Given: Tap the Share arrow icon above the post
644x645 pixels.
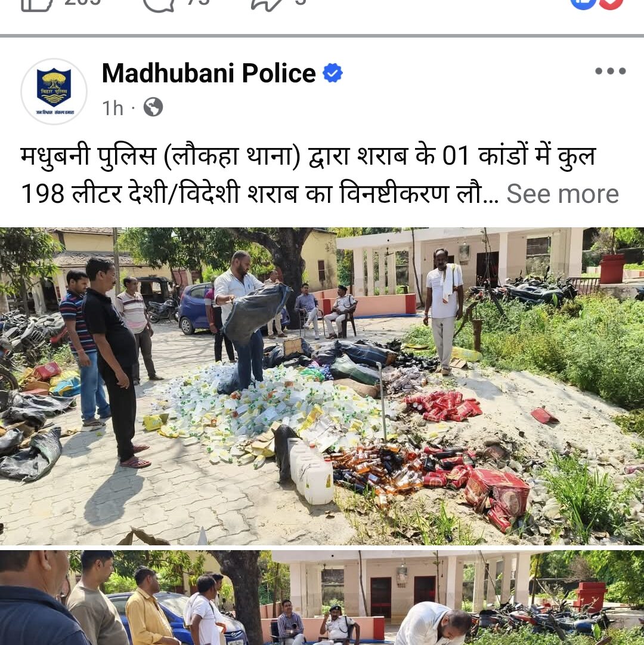Looking at the screenshot, I should [267, 4].
